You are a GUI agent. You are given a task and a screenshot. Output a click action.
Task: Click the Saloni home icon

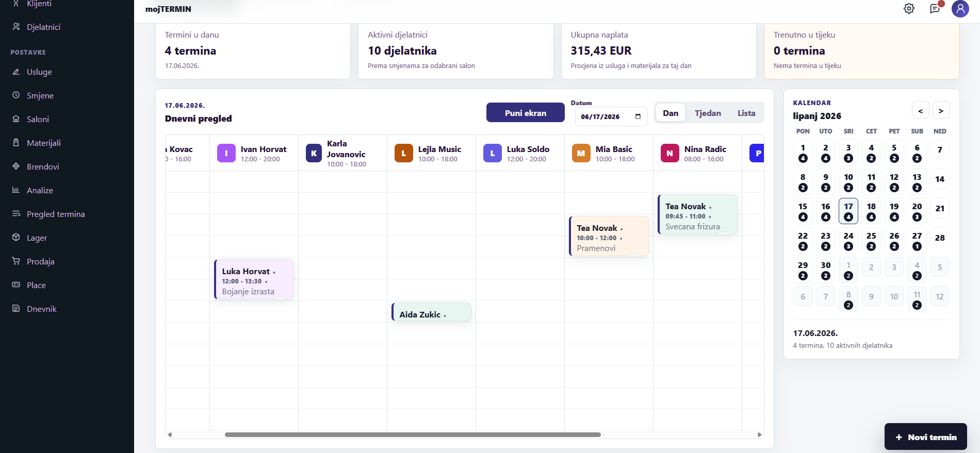click(x=16, y=119)
